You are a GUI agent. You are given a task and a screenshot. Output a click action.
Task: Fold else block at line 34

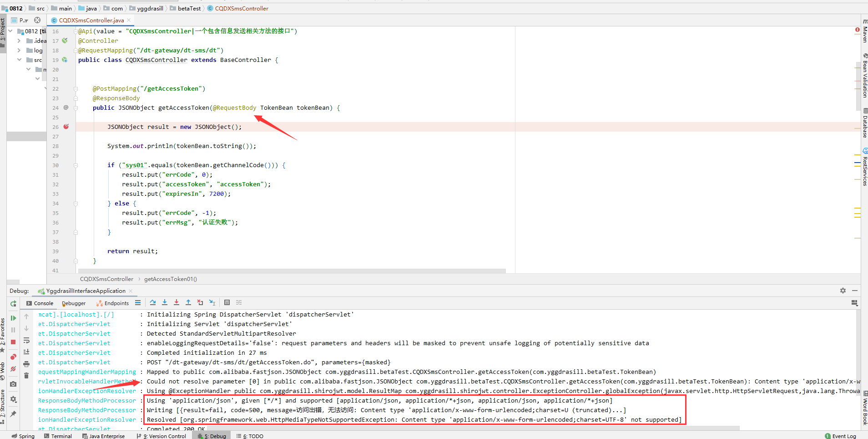point(76,204)
